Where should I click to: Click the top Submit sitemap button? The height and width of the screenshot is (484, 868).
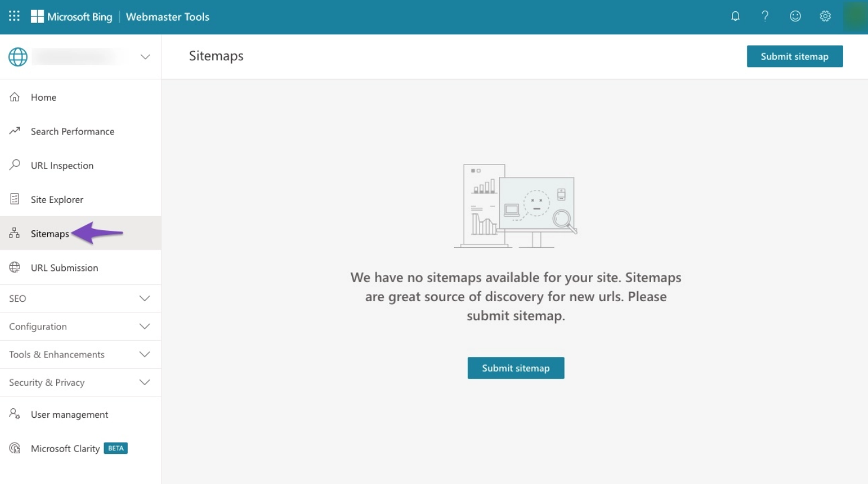point(794,56)
